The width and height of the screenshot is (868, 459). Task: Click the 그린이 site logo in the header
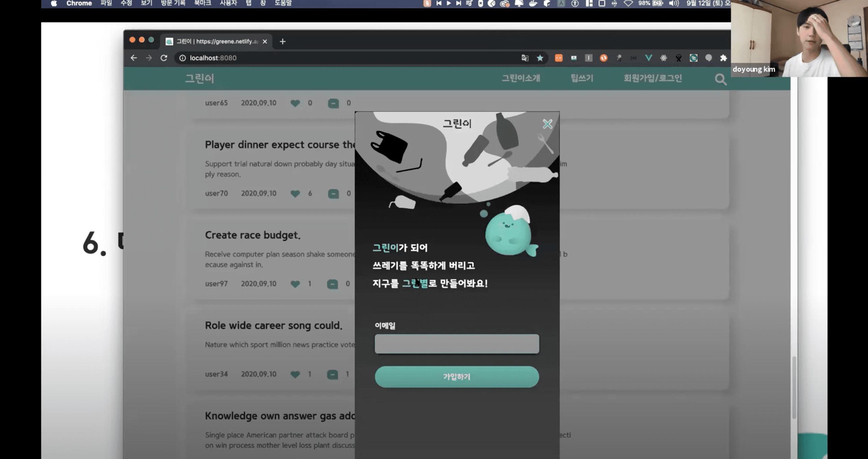199,78
